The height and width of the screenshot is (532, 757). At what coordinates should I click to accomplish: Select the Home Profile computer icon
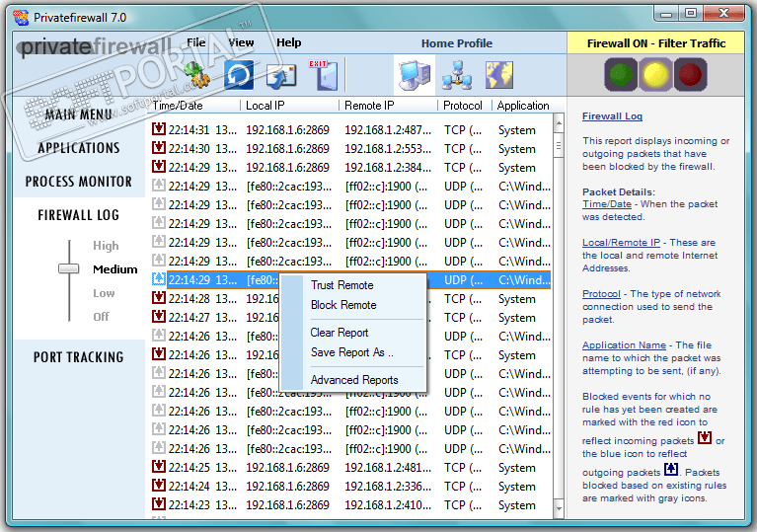click(415, 75)
